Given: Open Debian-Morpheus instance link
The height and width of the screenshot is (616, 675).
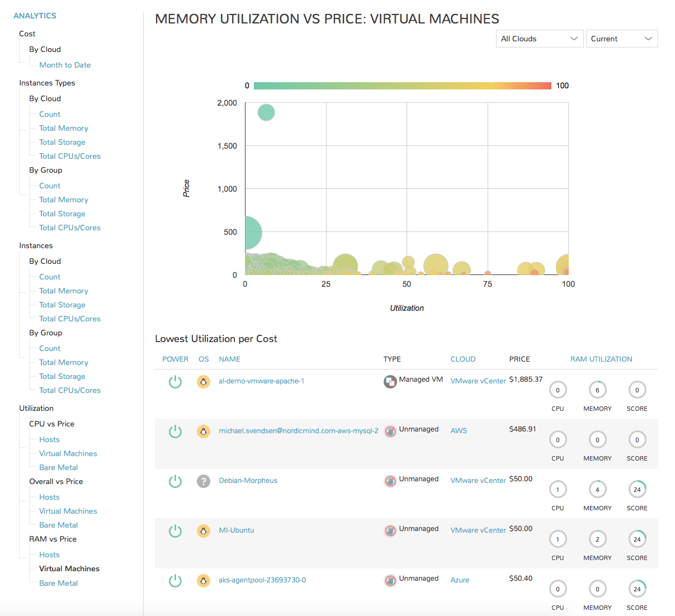Looking at the screenshot, I should click(248, 481).
